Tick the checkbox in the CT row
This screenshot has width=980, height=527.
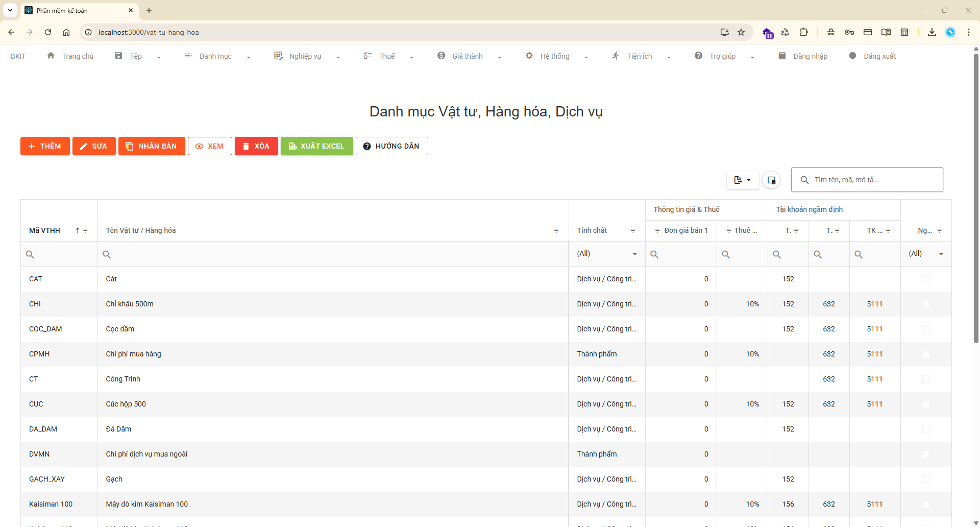coord(926,379)
